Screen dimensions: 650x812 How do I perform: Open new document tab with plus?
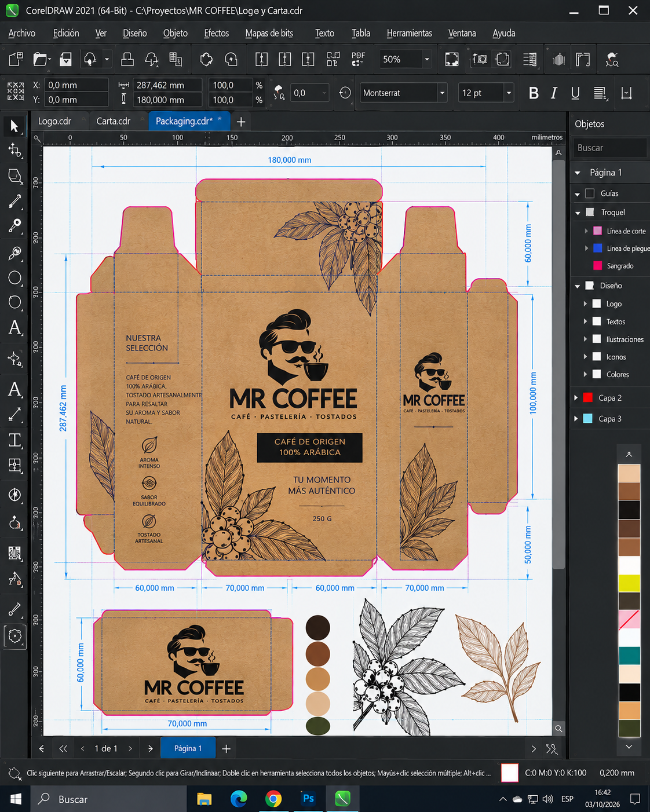(x=241, y=122)
